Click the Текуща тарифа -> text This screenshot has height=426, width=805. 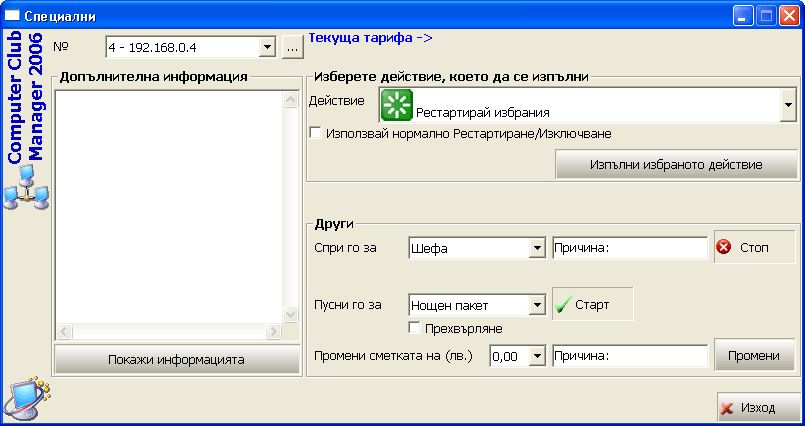coord(370,37)
